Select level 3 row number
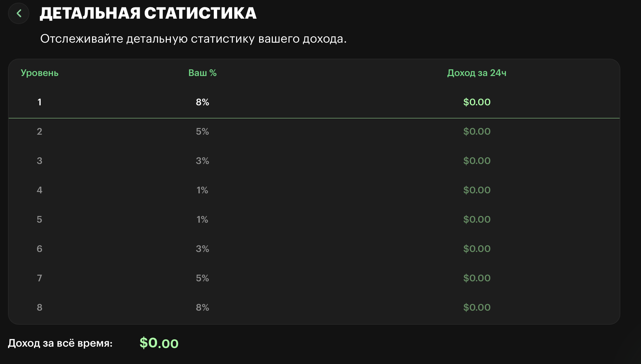 39,161
